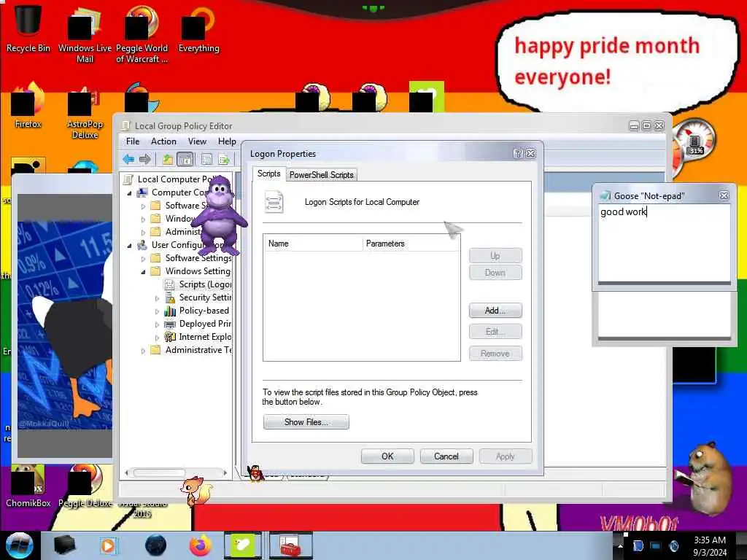Collapse the User Configuration node
This screenshot has width=747, height=560.
click(x=130, y=245)
